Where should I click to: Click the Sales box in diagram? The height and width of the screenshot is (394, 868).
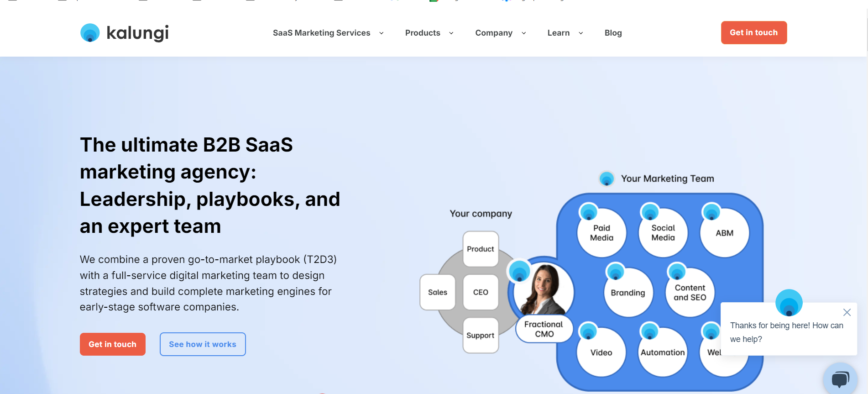coord(438,292)
